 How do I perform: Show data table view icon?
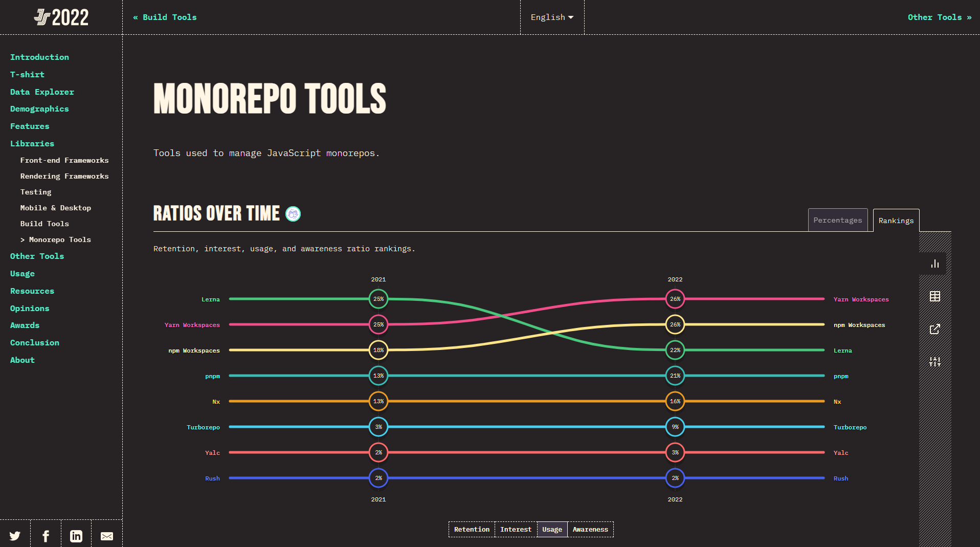tap(935, 296)
